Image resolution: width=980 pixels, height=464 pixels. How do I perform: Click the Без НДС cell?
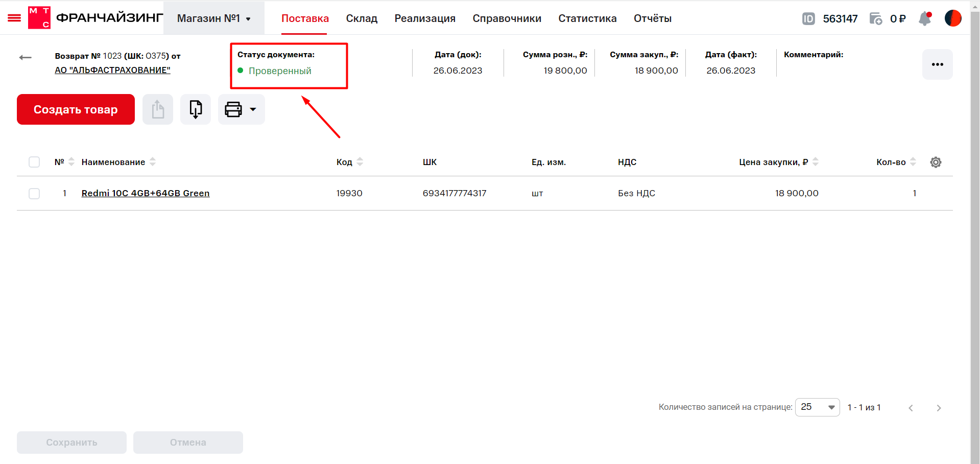coord(636,193)
